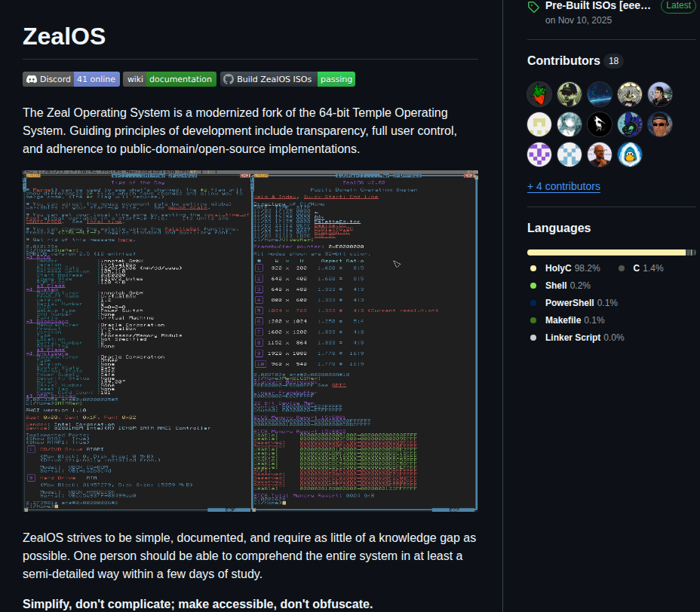700x612 pixels.
Task: Open the wiki documentation badge
Action: [x=170, y=79]
